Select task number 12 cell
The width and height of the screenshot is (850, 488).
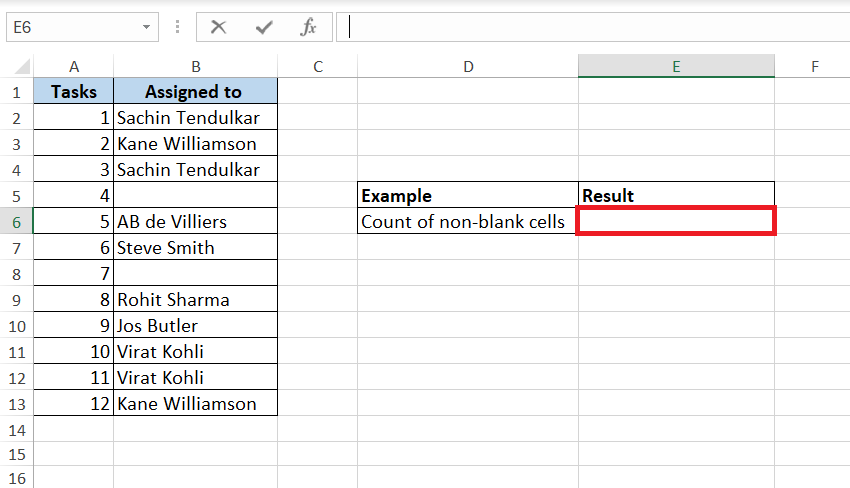tap(74, 403)
